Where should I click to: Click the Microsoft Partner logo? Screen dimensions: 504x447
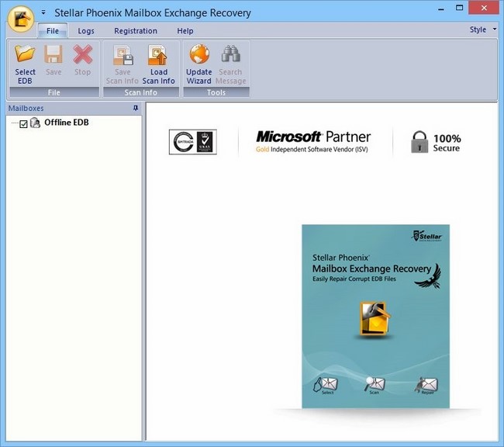pos(313,141)
